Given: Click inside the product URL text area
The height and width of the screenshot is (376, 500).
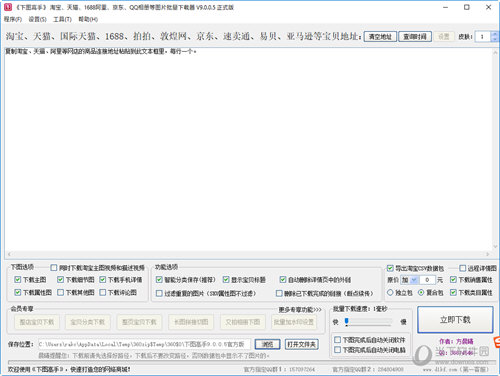Looking at the screenshot, I should [248, 150].
